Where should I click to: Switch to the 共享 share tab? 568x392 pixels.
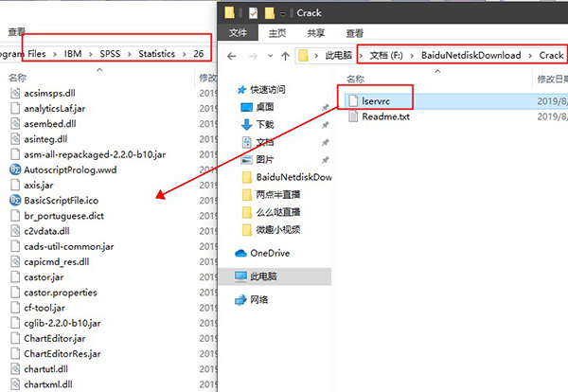click(x=316, y=32)
